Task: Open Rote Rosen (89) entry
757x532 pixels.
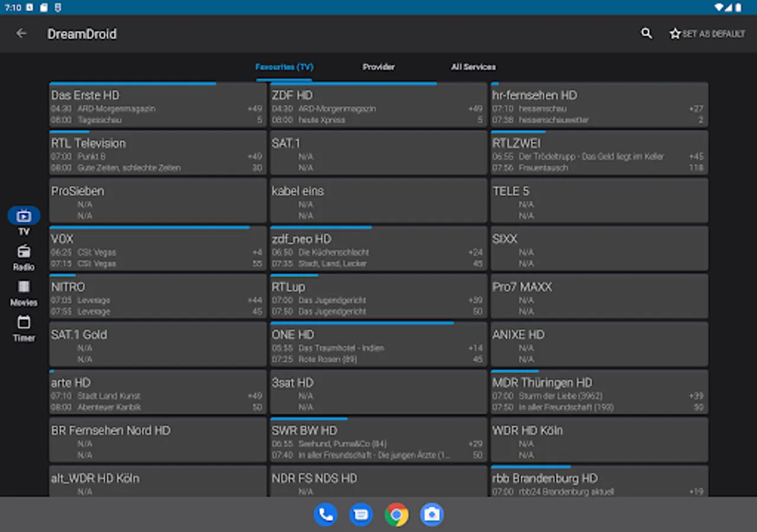Action: (x=328, y=359)
